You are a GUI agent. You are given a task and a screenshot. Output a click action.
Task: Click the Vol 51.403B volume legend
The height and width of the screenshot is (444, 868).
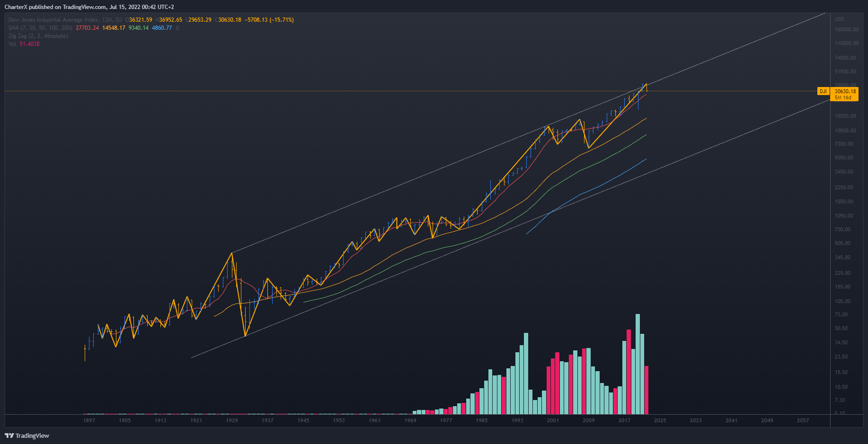click(x=24, y=44)
